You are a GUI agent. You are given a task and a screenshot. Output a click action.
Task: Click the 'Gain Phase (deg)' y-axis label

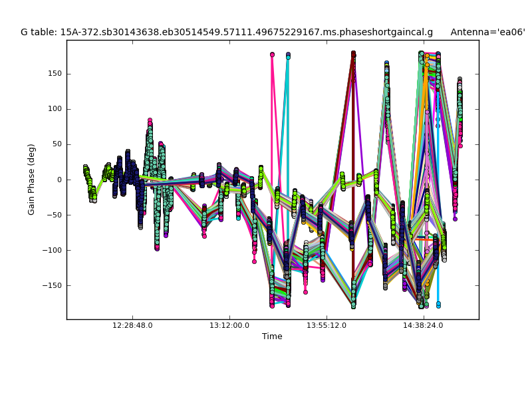[31, 180]
